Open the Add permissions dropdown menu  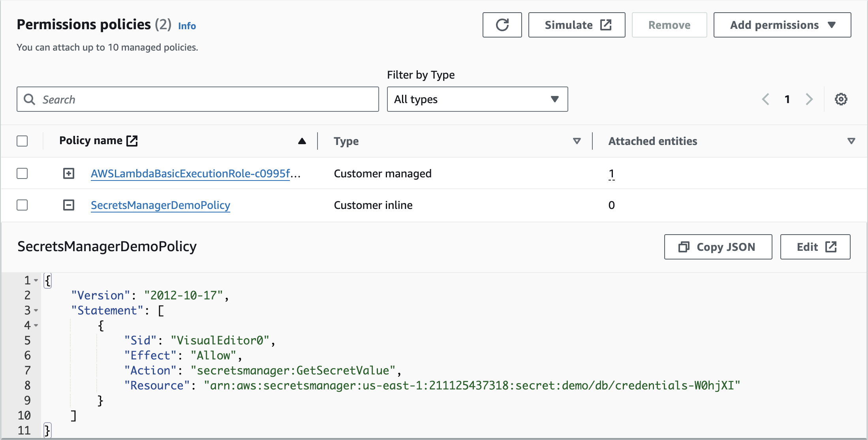(x=782, y=25)
